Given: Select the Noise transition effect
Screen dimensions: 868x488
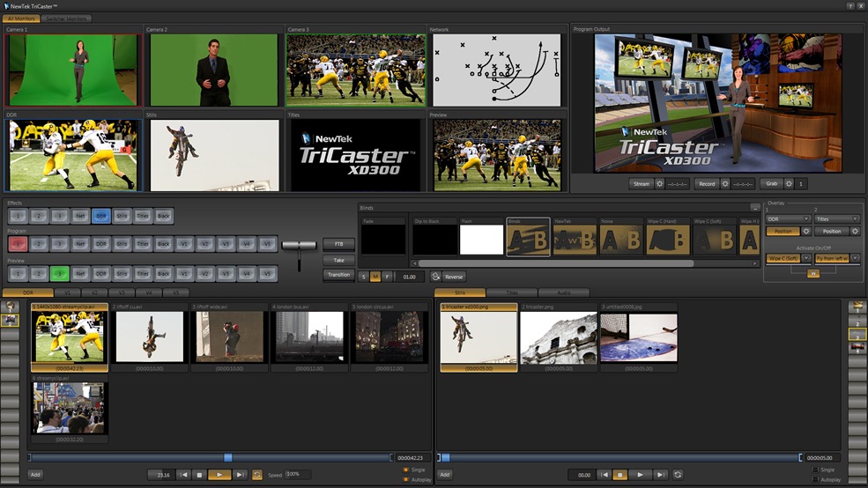Looking at the screenshot, I should [x=621, y=237].
